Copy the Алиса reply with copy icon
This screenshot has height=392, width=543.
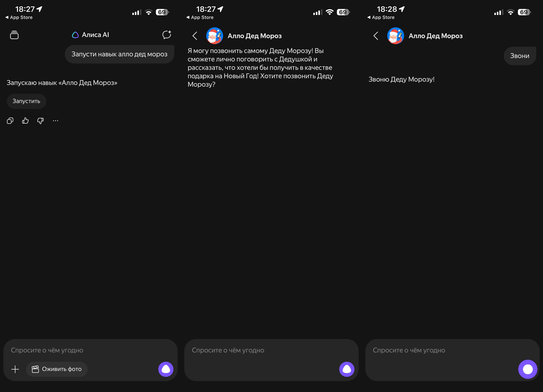pyautogui.click(x=10, y=121)
